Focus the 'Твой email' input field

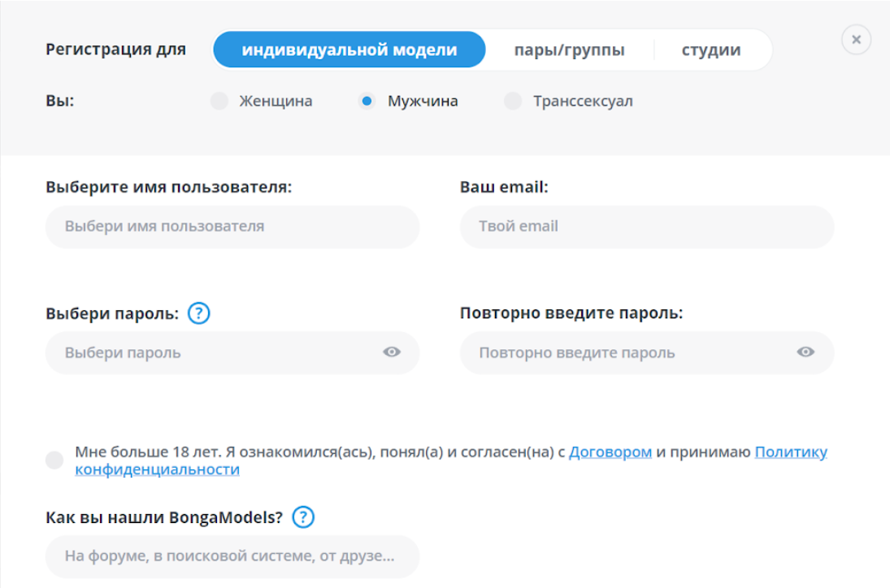(646, 227)
